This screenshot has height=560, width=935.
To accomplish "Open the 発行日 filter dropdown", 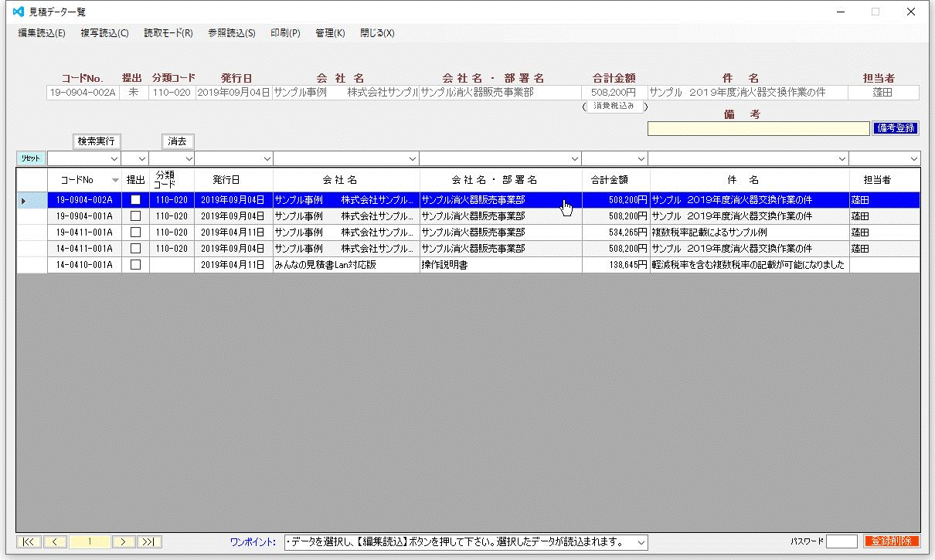I will (267, 159).
